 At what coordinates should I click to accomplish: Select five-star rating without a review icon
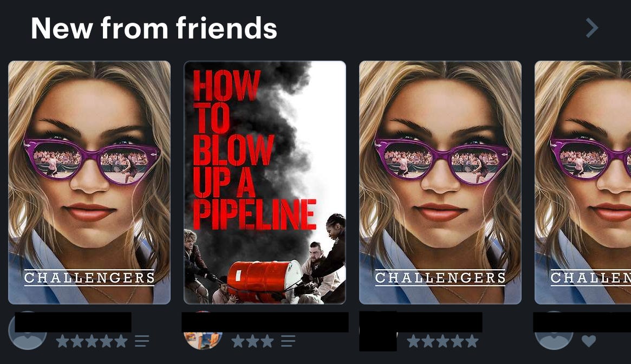click(x=443, y=341)
